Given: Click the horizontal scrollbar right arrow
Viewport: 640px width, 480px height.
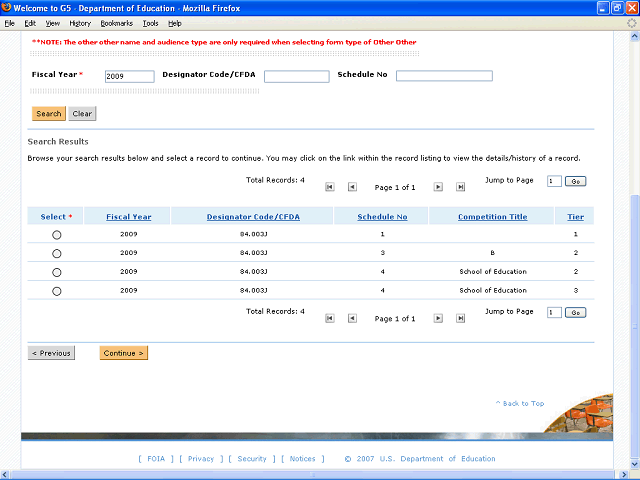Looking at the screenshot, I should click(624, 475).
